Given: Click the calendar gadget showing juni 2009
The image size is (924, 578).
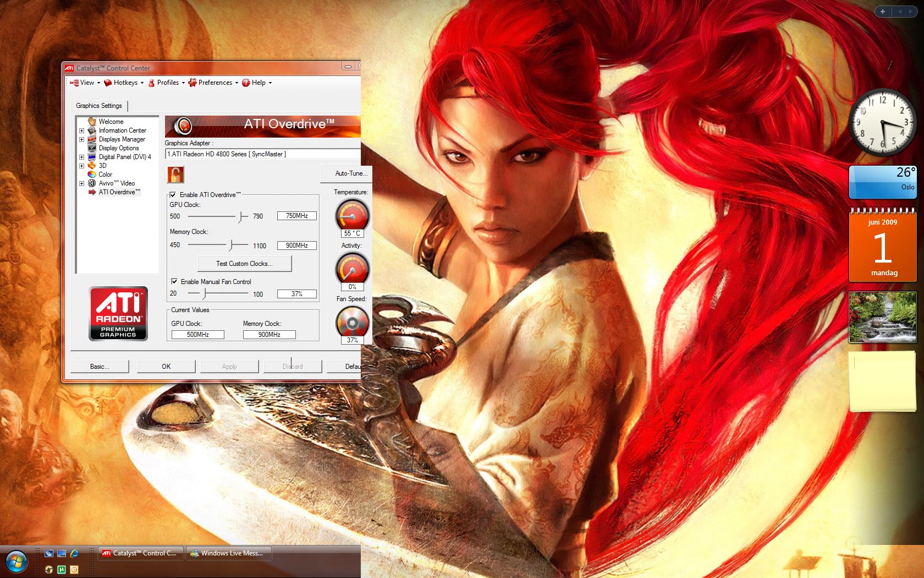Looking at the screenshot, I should click(x=883, y=245).
